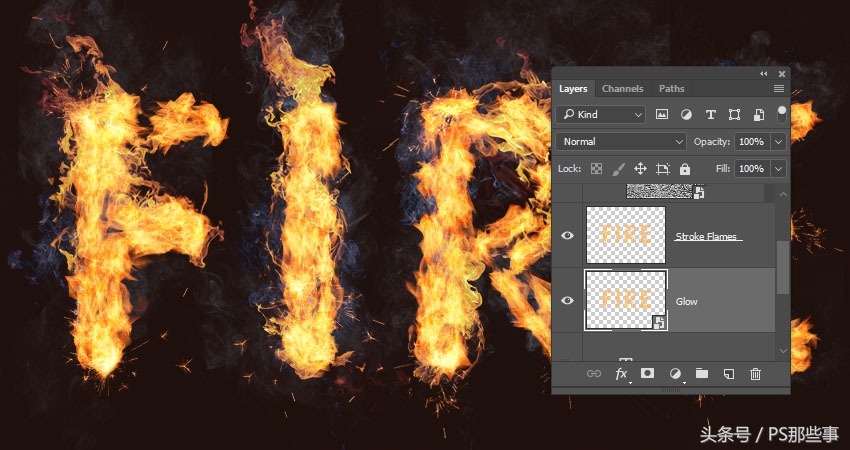
Task: Filter for type layers
Action: 710,114
